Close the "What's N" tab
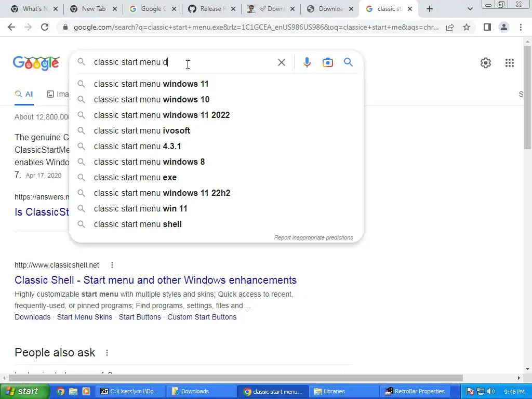532x399 pixels. pyautogui.click(x=56, y=9)
